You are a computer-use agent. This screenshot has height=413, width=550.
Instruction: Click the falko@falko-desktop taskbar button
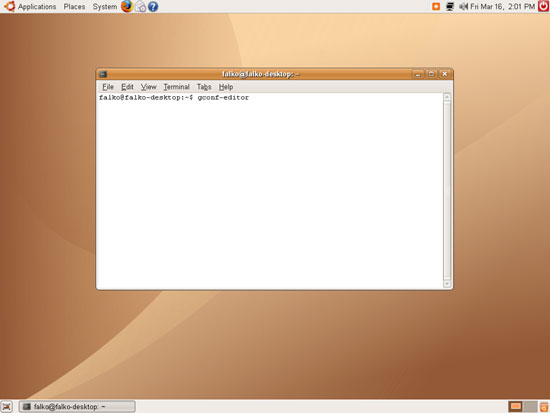coord(77,407)
